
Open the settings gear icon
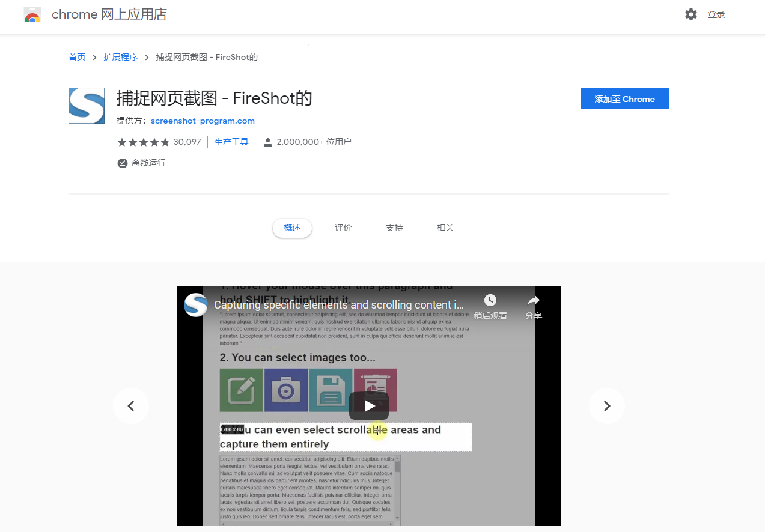tap(691, 14)
